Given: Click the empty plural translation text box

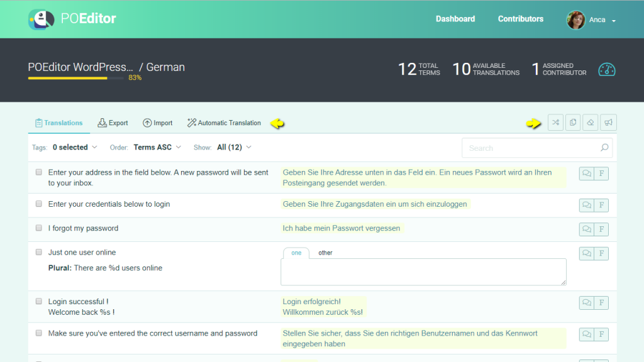Looking at the screenshot, I should coord(423,271).
